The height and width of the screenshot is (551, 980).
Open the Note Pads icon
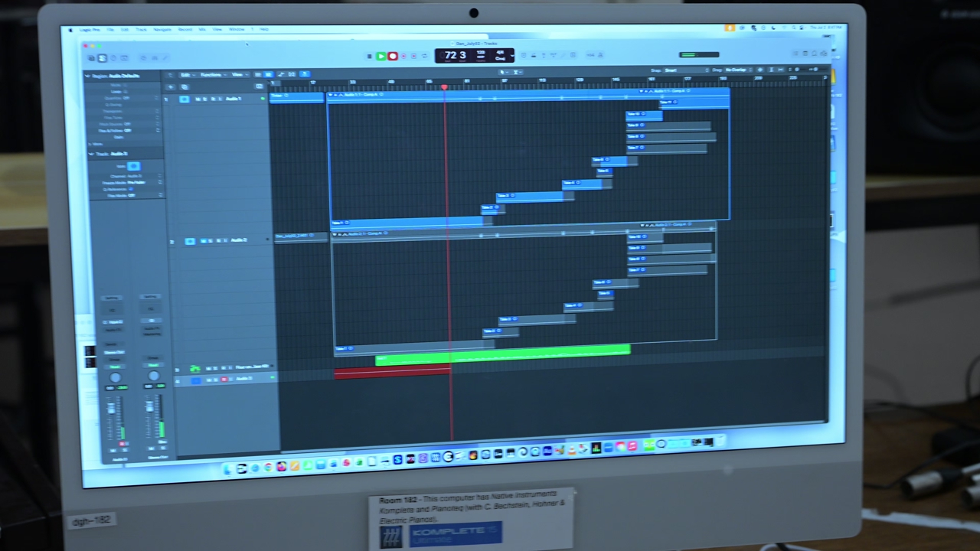[805, 54]
